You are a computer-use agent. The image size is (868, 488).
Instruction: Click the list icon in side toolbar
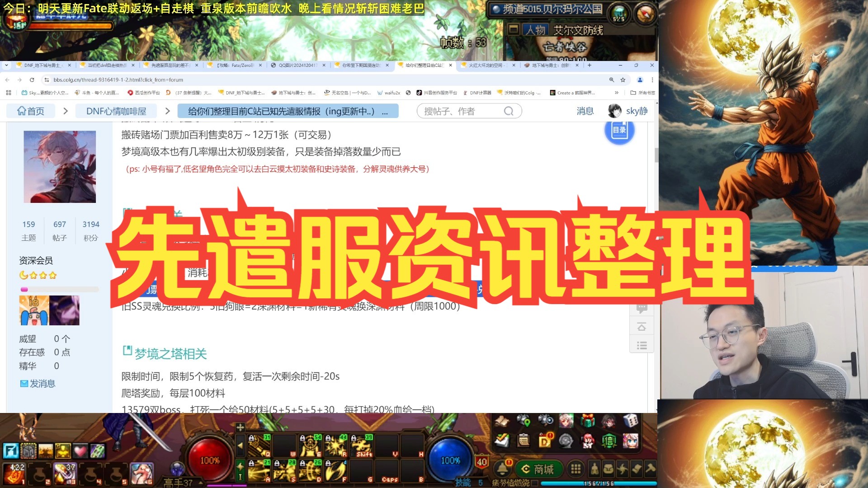point(642,346)
